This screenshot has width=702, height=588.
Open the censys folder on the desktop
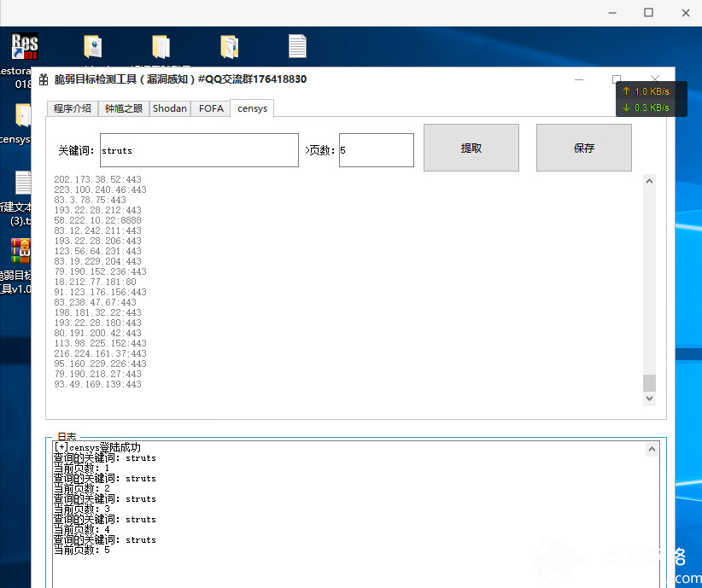click(22, 115)
